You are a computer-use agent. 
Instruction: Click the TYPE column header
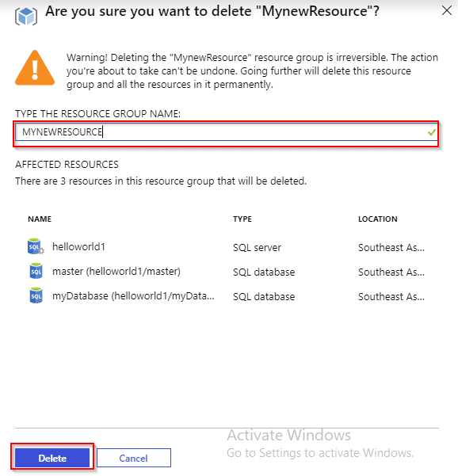pyautogui.click(x=242, y=219)
